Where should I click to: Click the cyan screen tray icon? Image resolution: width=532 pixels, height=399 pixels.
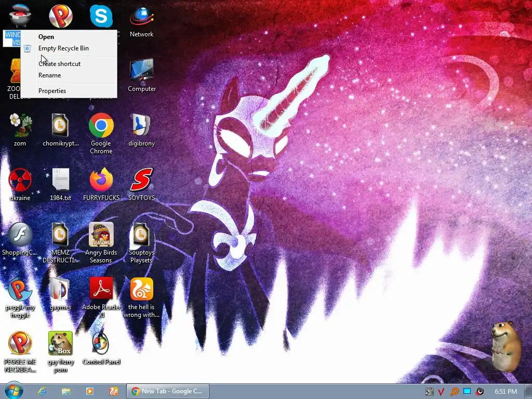[467, 392]
